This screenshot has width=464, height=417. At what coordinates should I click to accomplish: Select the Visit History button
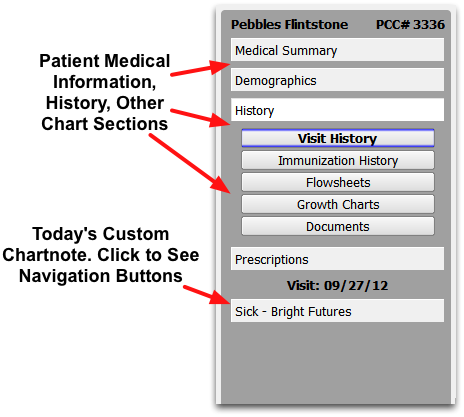(x=338, y=138)
